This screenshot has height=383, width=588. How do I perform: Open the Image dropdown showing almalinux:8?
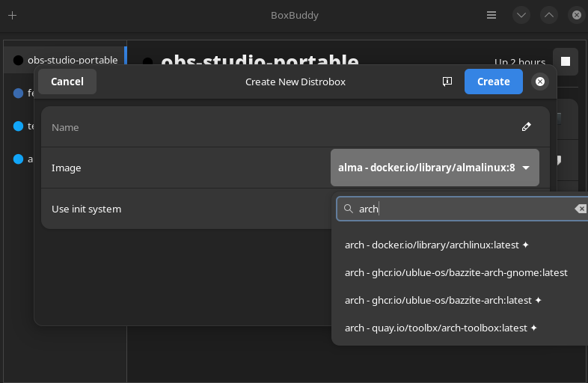click(x=435, y=168)
